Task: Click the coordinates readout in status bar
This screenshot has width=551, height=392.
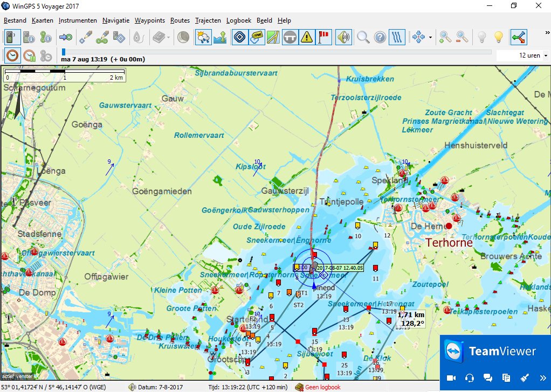Action: (x=53, y=387)
